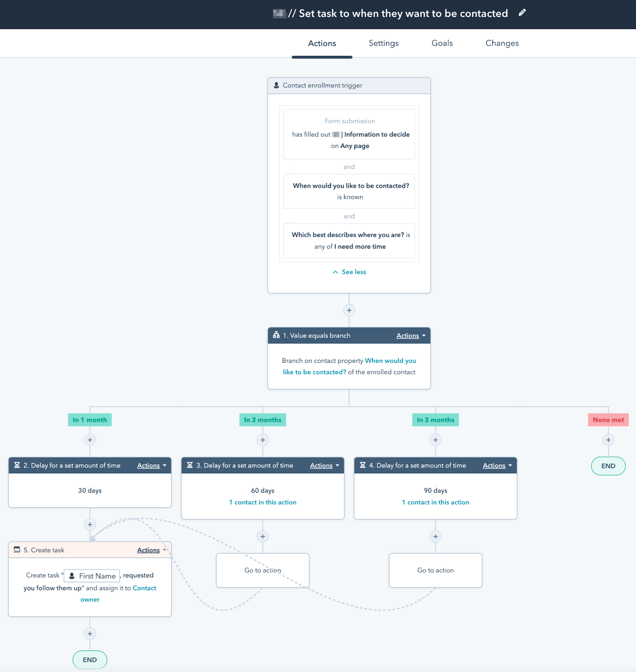636x672 pixels.
Task: Open Actions dropdown on Value equals branch
Action: (x=410, y=336)
